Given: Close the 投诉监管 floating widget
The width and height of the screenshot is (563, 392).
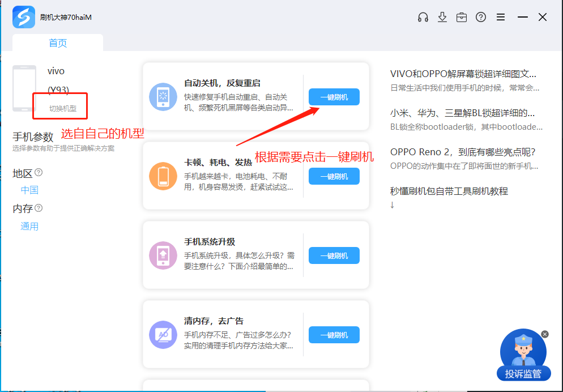Looking at the screenshot, I should [544, 334].
